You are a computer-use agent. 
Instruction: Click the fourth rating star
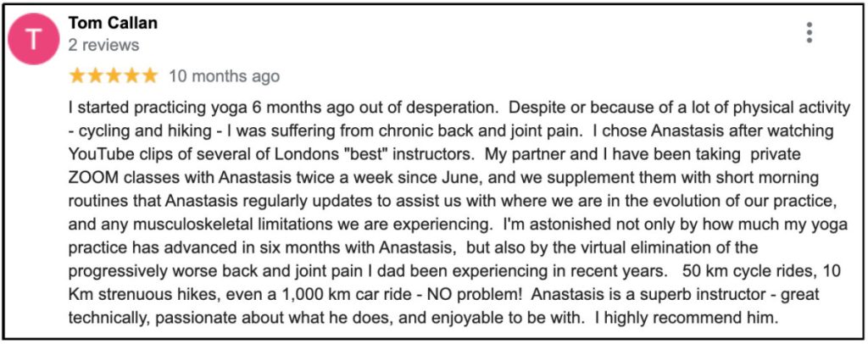click(x=131, y=76)
